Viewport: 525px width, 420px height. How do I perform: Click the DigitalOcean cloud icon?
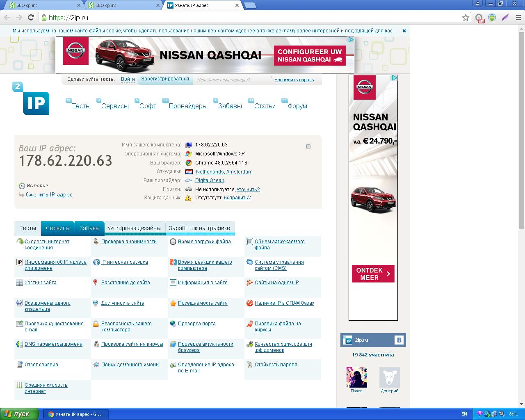189,180
